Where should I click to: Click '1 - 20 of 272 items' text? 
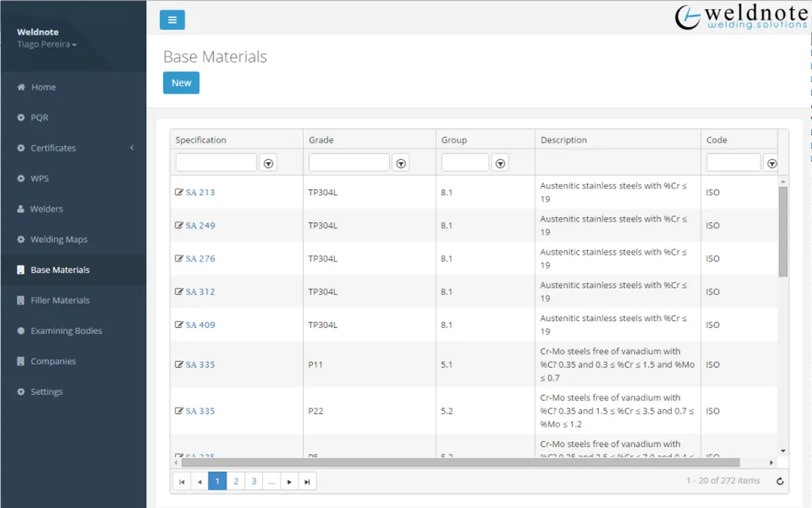coord(723,480)
